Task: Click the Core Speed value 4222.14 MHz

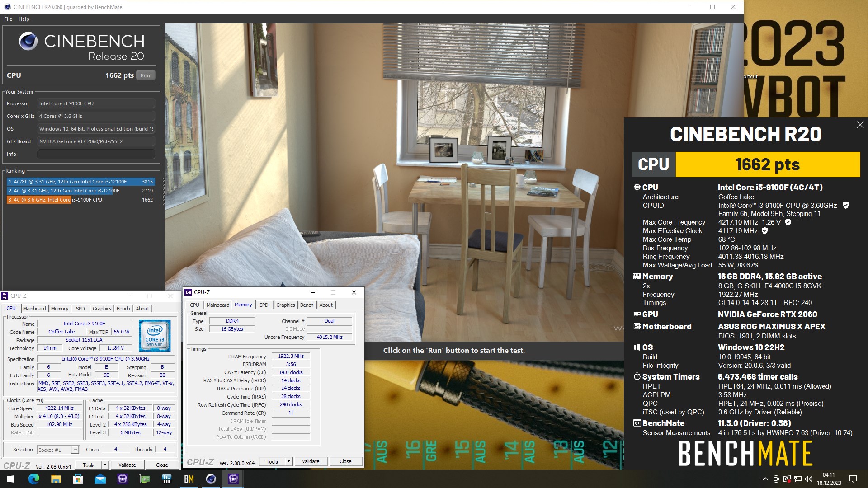Action: point(59,408)
